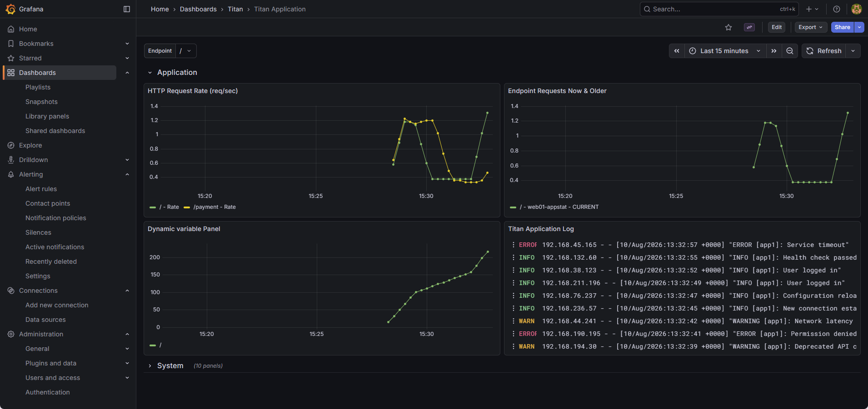Expand the System row

tap(150, 366)
